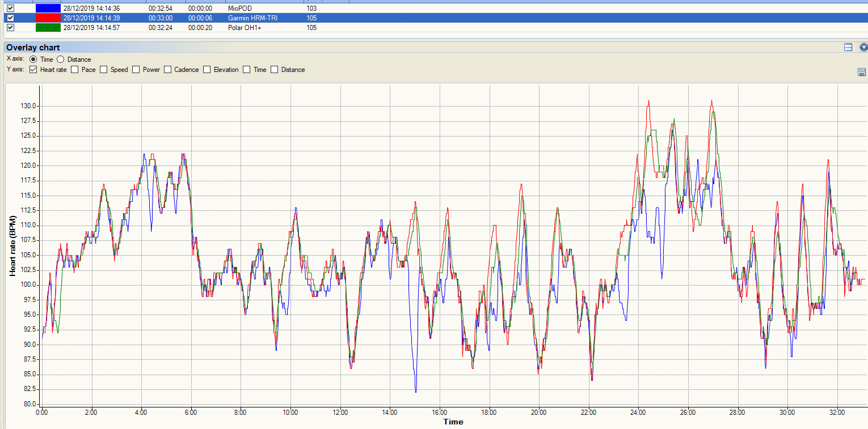
Task: Enable the Pace Y axis checkbox
Action: (75, 70)
